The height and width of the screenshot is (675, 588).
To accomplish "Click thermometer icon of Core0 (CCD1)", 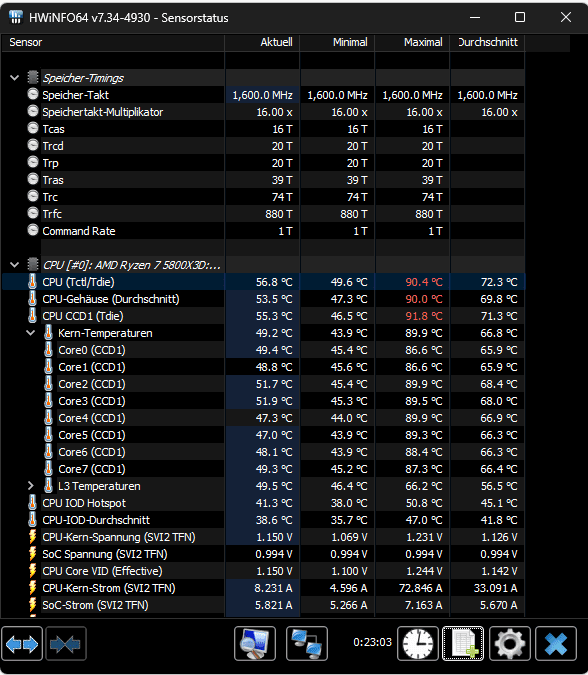I will [x=49, y=350].
